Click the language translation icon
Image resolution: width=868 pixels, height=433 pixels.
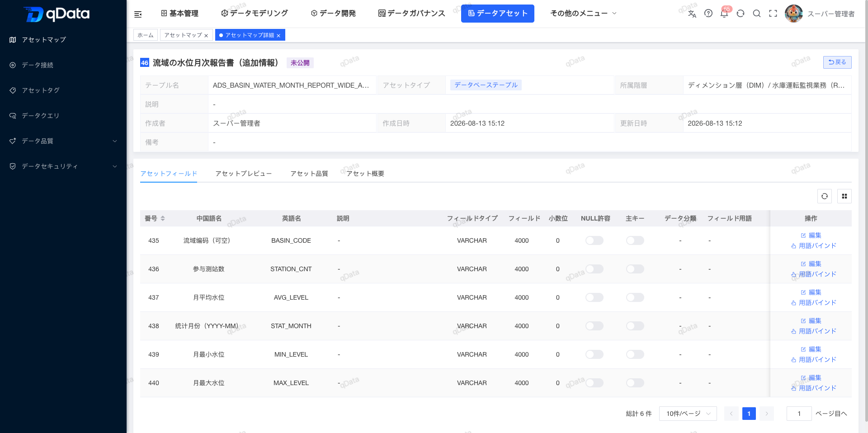pyautogui.click(x=692, y=14)
